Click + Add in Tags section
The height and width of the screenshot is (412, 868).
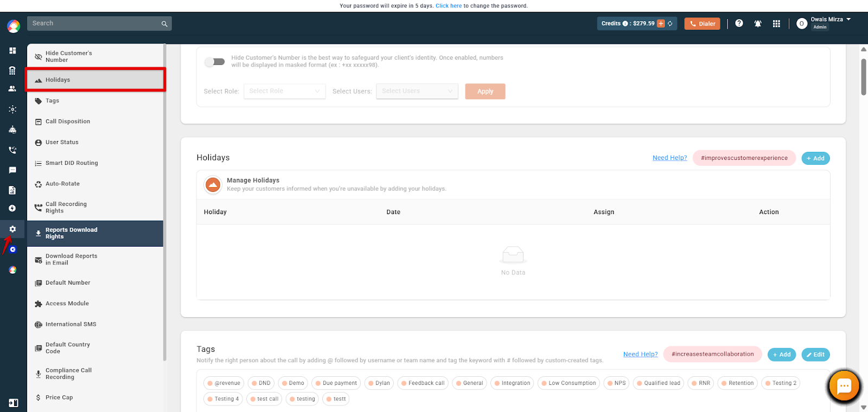click(x=782, y=355)
